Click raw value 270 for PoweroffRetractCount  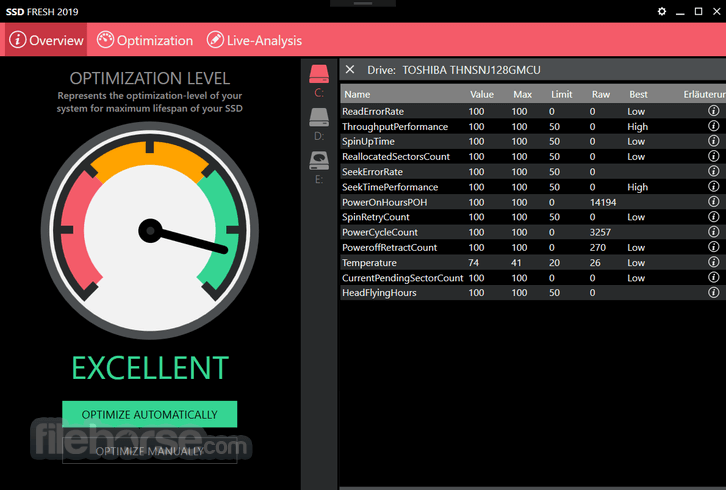tap(598, 248)
